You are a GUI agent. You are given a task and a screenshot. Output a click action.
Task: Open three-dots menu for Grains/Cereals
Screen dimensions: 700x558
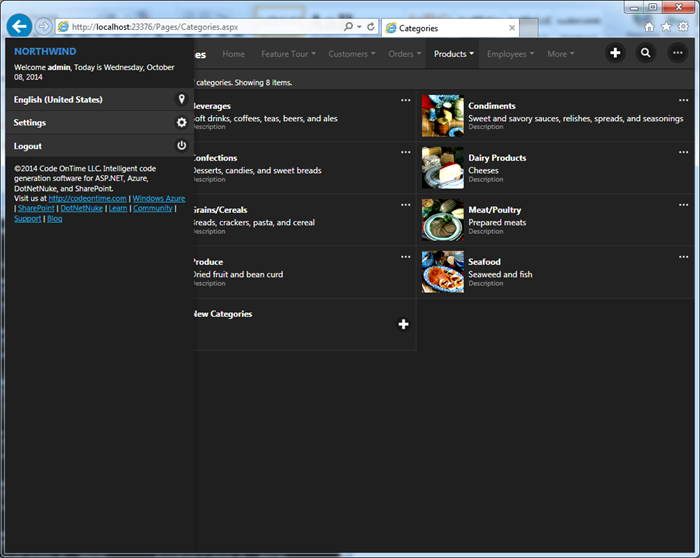[405, 204]
